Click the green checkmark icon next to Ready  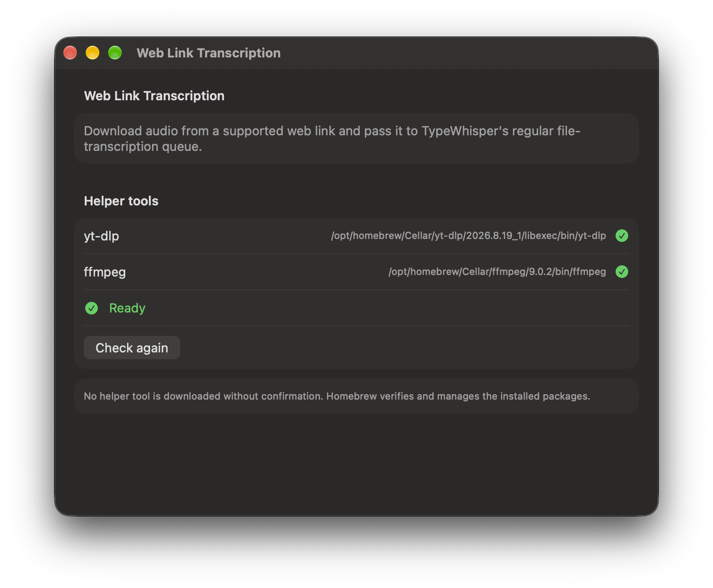(92, 308)
